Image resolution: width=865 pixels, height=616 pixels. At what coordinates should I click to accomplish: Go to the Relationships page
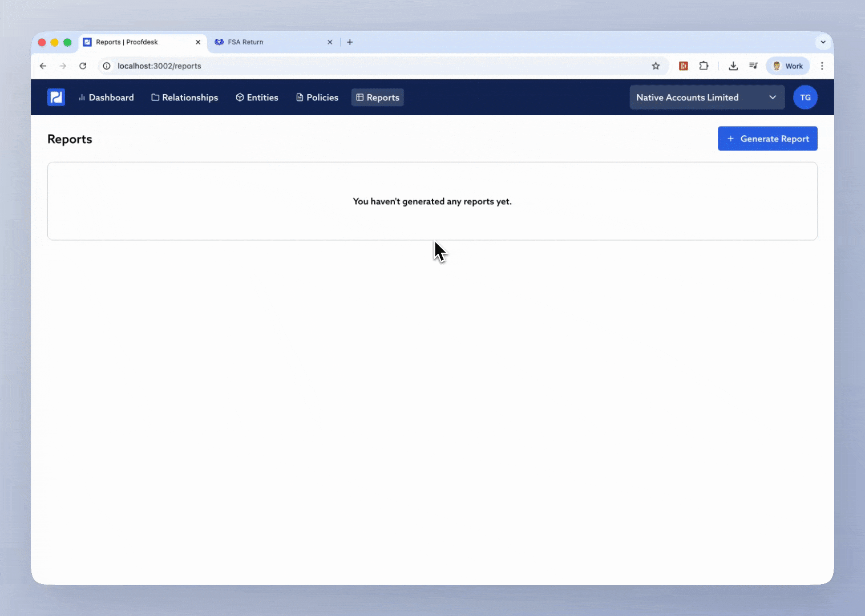coord(184,98)
